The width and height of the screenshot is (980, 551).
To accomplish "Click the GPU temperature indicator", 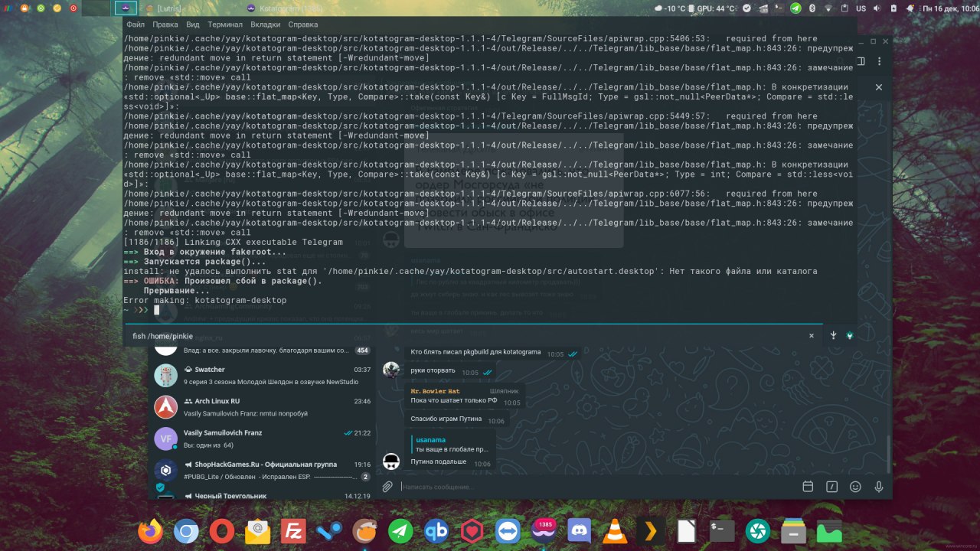I will tap(714, 8).
